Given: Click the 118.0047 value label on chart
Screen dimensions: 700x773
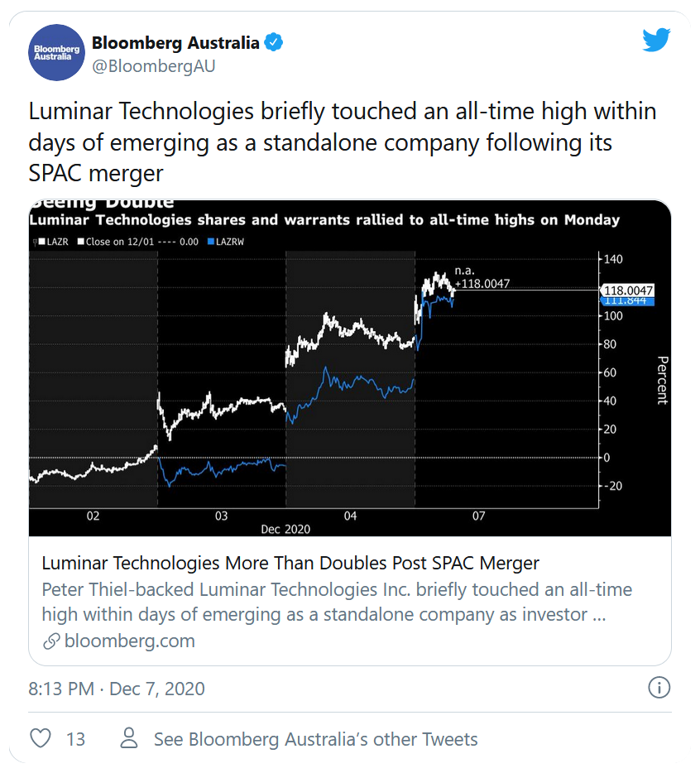Looking at the screenshot, I should tap(628, 290).
